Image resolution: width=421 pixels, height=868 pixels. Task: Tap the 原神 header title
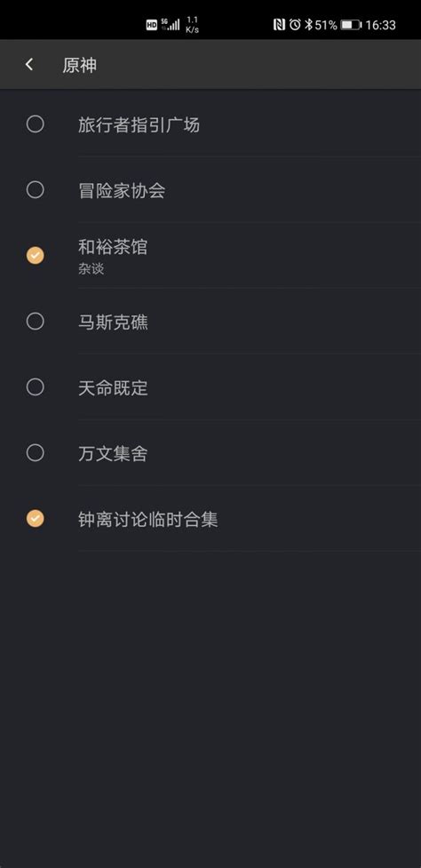pyautogui.click(x=80, y=66)
